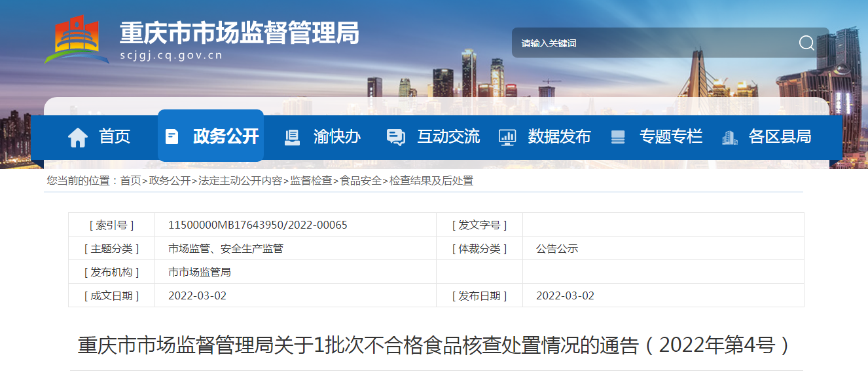Go to 检查结果及后处置 in the breadcrumb
The image size is (868, 380).
pyautogui.click(x=431, y=181)
